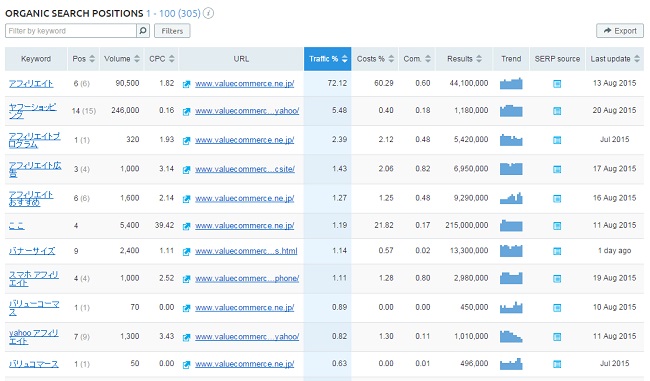View SERP source icon in アフィリエイトプログラム row
650x381 pixels.
(557, 140)
